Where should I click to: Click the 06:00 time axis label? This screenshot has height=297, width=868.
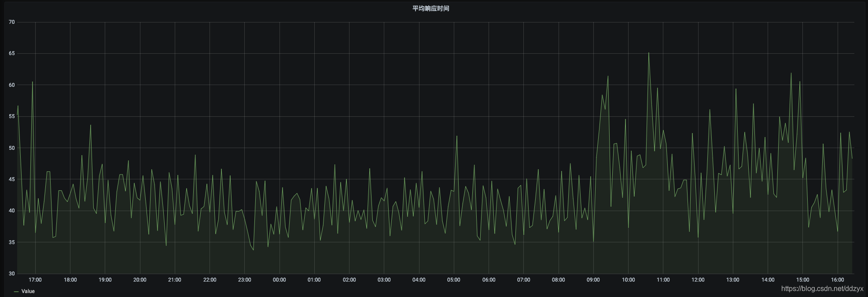(x=489, y=280)
